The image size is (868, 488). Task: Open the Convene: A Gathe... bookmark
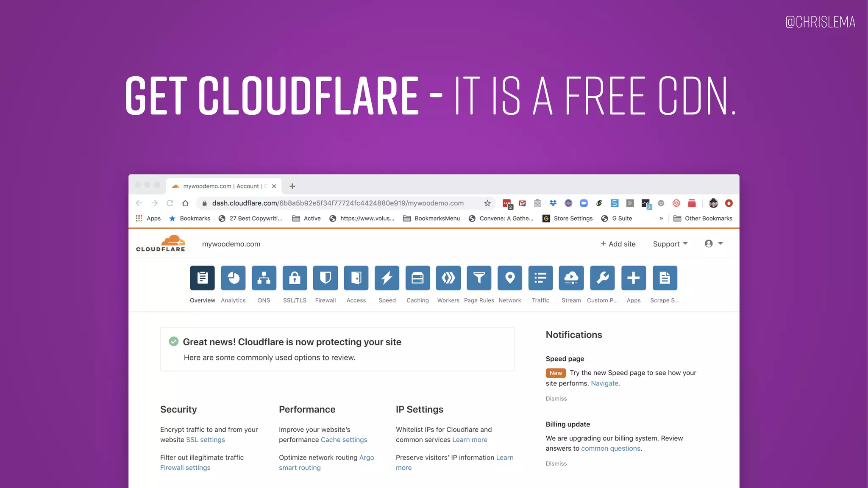[501, 218]
